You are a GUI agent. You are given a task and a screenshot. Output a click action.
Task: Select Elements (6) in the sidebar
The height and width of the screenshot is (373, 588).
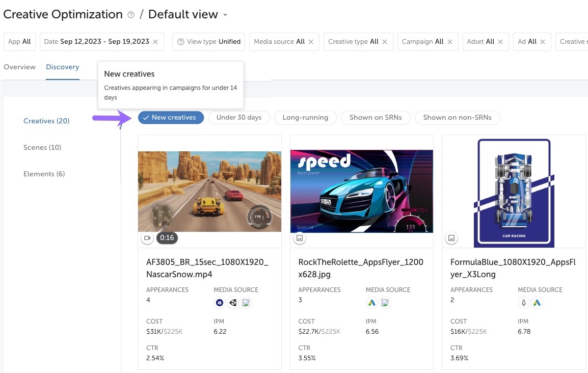coord(44,174)
